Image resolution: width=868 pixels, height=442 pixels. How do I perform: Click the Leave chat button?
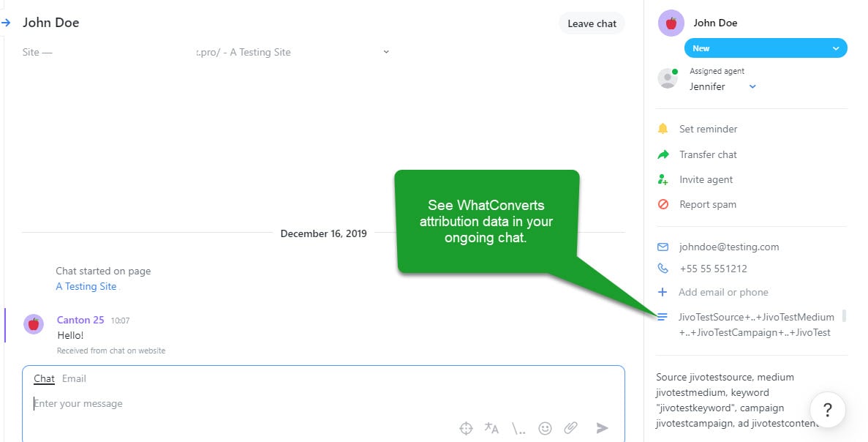pos(592,24)
